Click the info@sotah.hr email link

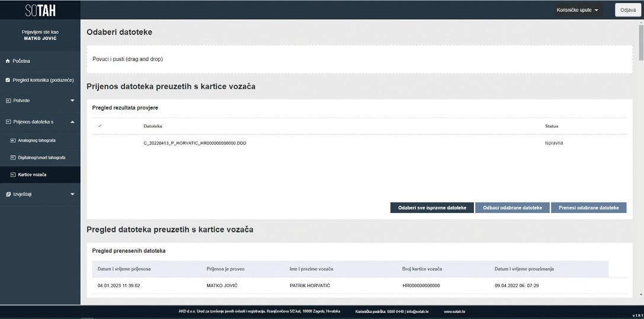(418, 312)
